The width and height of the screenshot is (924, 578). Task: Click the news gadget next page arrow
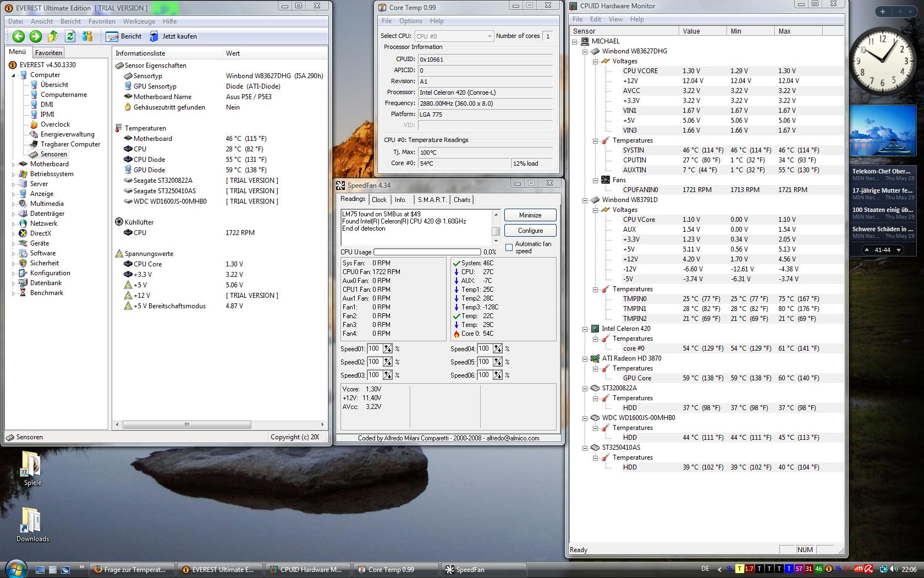pyautogui.click(x=899, y=250)
